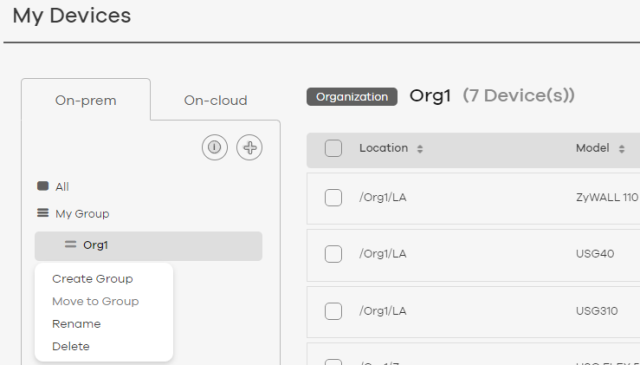Click /Org1/LA location in USG40 row
Image resolution: width=640 pixels, height=365 pixels.
pyautogui.click(x=383, y=254)
